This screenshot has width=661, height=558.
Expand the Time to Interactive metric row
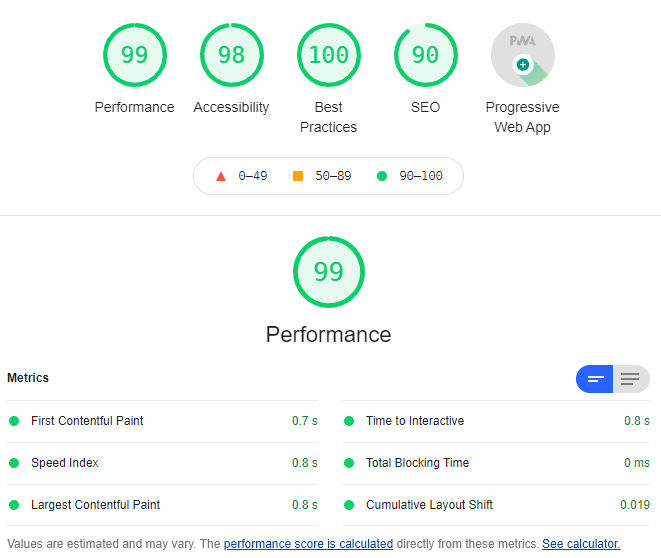(496, 421)
